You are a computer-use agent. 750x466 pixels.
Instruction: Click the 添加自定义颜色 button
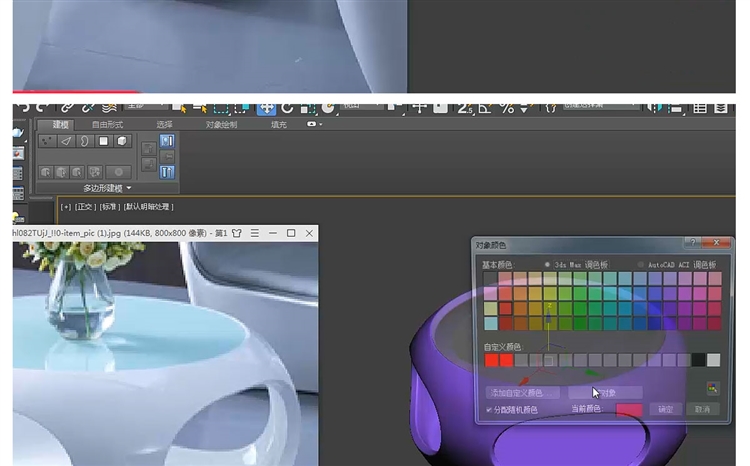coord(523,393)
